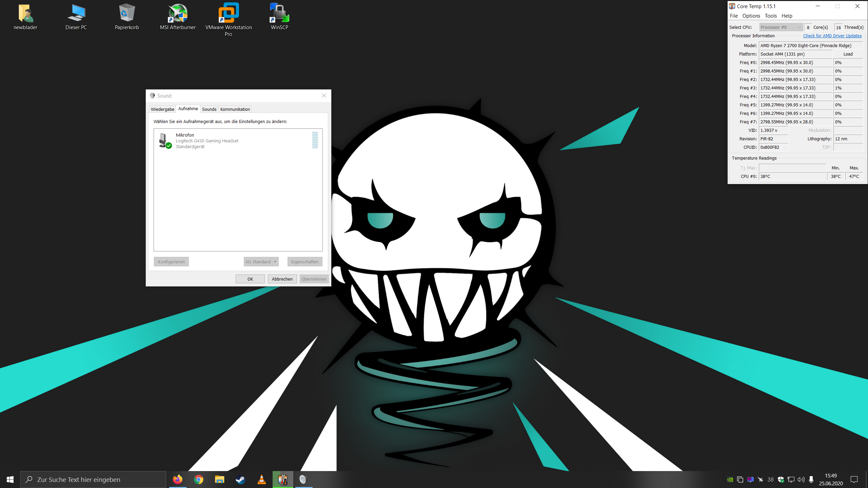Open Windows Security shield tray icon
868x488 pixels.
[781, 480]
